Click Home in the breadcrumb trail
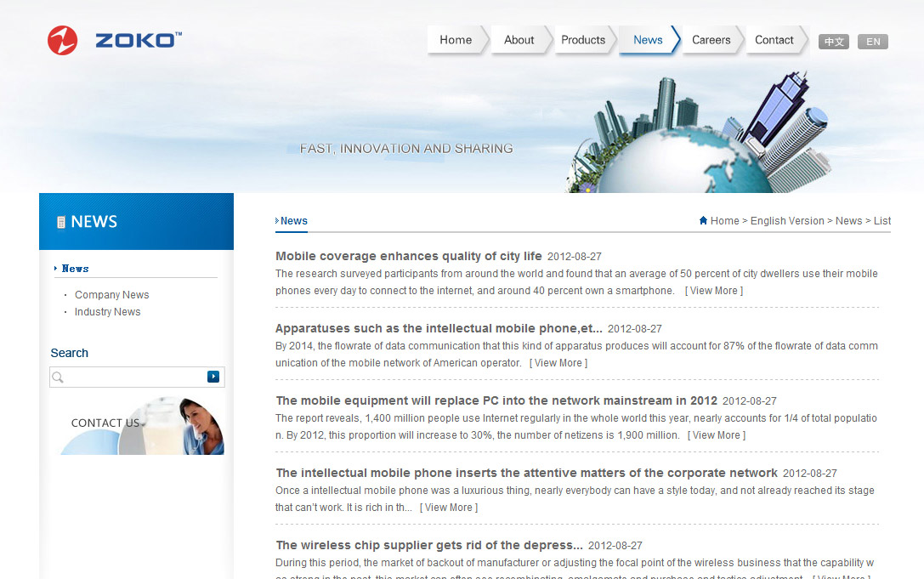The width and height of the screenshot is (924, 579). click(x=725, y=220)
